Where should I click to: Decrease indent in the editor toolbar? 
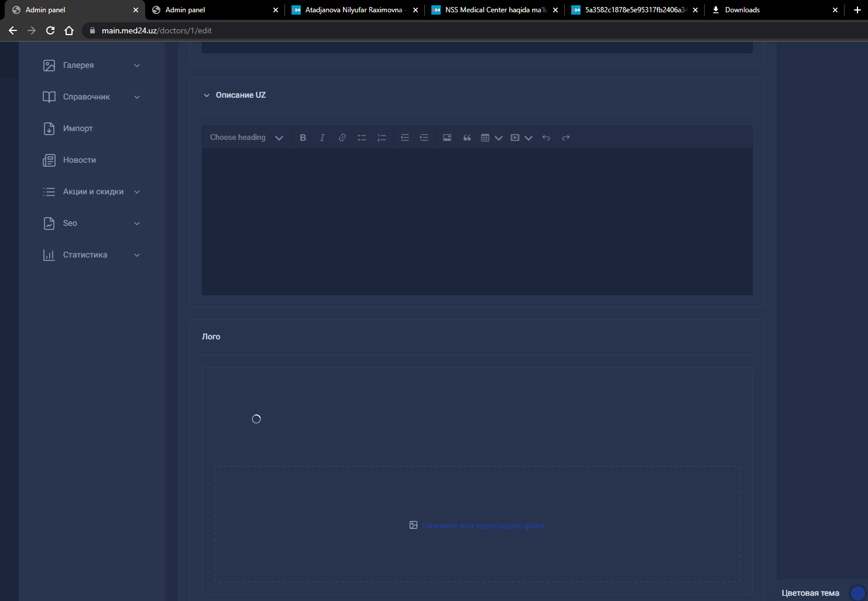[x=404, y=138]
